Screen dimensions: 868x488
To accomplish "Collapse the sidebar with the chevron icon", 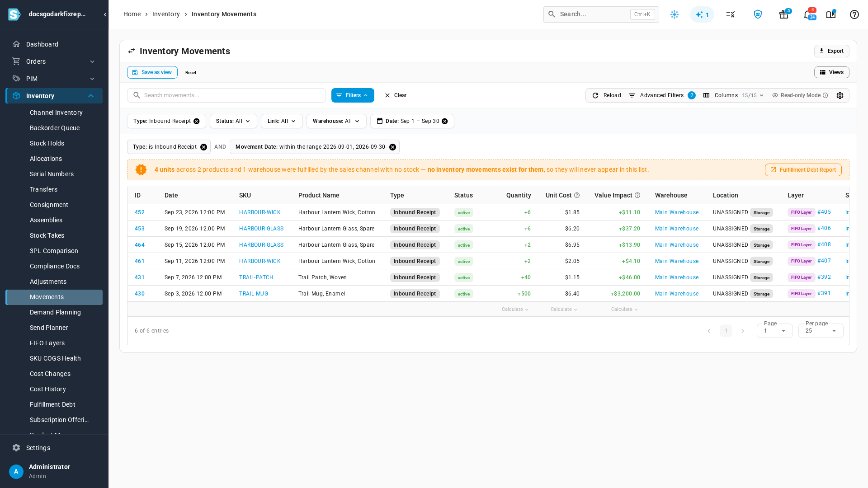I will pyautogui.click(x=105, y=14).
